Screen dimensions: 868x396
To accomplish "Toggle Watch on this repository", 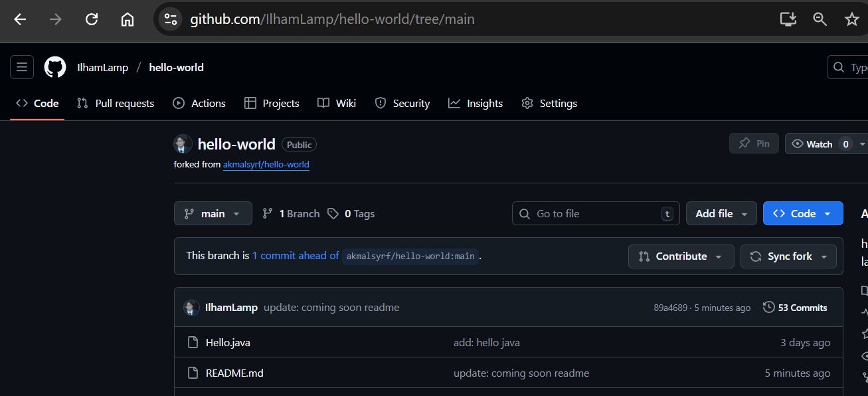I will (x=819, y=144).
